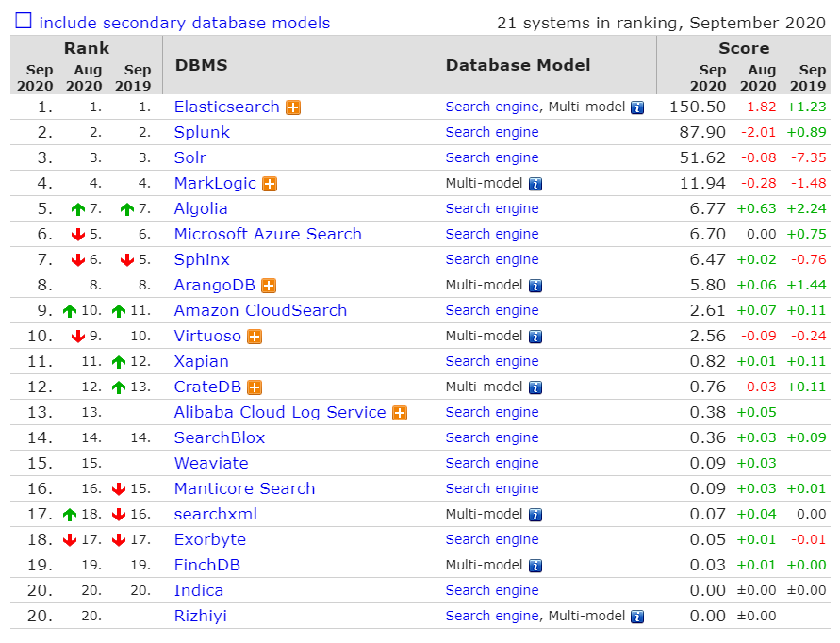Click the orange plus icon next to ArangoDB
The width and height of the screenshot is (840, 643).
[x=269, y=286]
